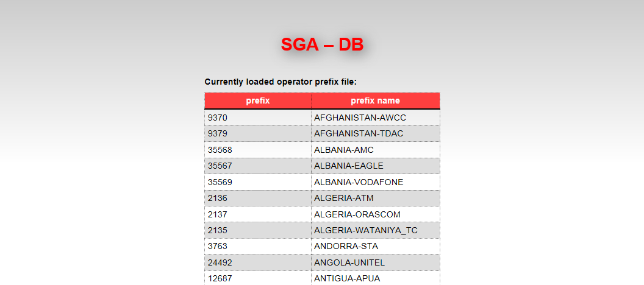Click prefix 35567 in the table
This screenshot has width=644, height=285.
coord(258,166)
